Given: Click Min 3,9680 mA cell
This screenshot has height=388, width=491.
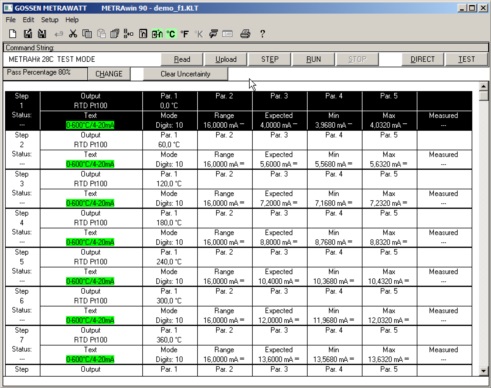Looking at the screenshot, I should click(x=334, y=121).
